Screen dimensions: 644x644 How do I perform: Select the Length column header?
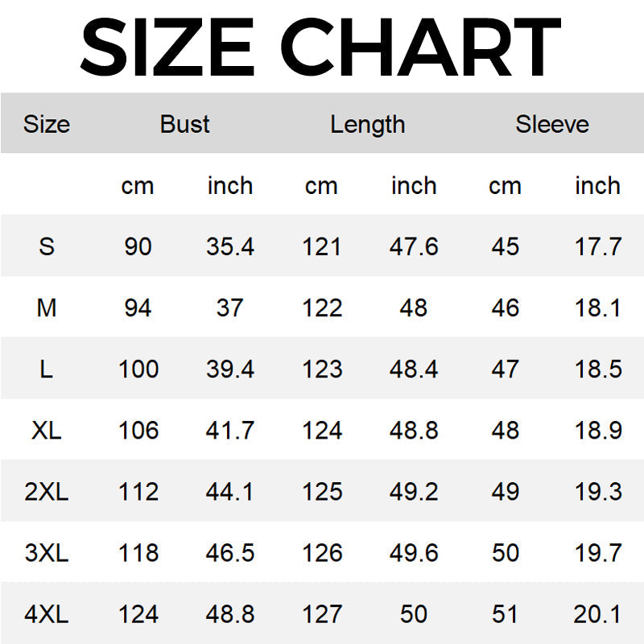tap(367, 124)
